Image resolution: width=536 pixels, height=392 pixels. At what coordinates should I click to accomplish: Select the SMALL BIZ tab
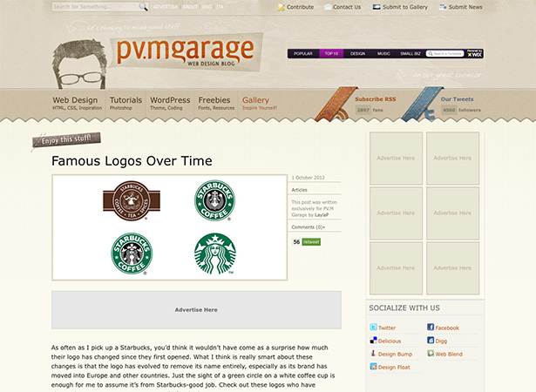tap(410, 53)
